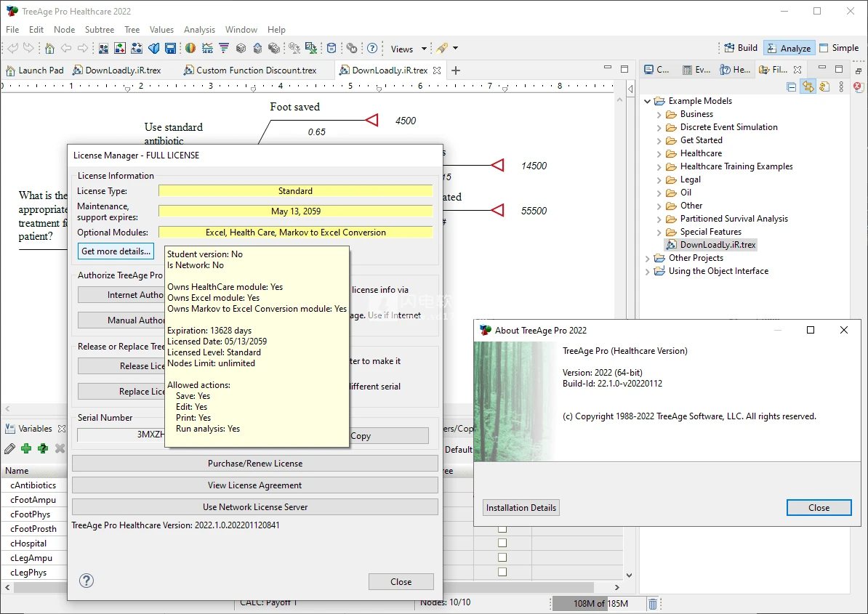This screenshot has height=614, width=868.
Task: Open the Subtree menu
Action: pyautogui.click(x=100, y=29)
